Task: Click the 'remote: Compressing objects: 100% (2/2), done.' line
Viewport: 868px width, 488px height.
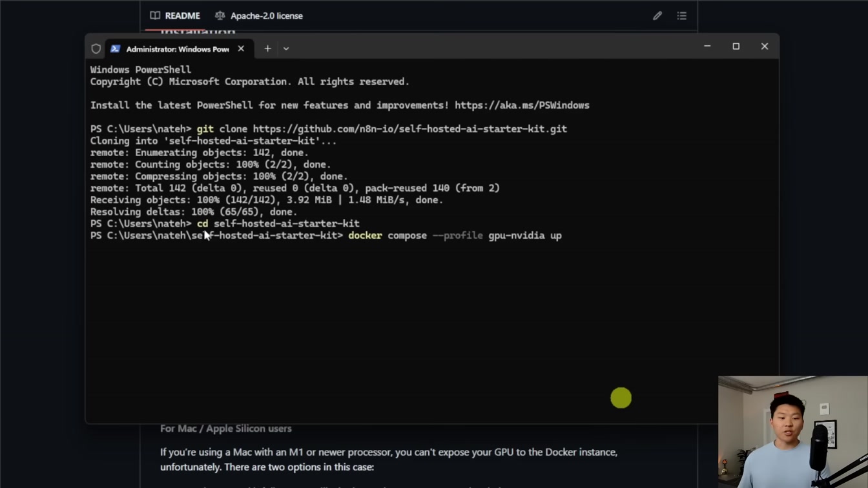Action: coord(219,176)
